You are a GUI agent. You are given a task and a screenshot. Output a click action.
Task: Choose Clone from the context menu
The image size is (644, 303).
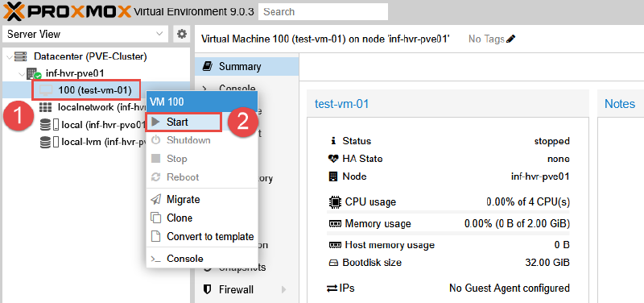coord(202,218)
